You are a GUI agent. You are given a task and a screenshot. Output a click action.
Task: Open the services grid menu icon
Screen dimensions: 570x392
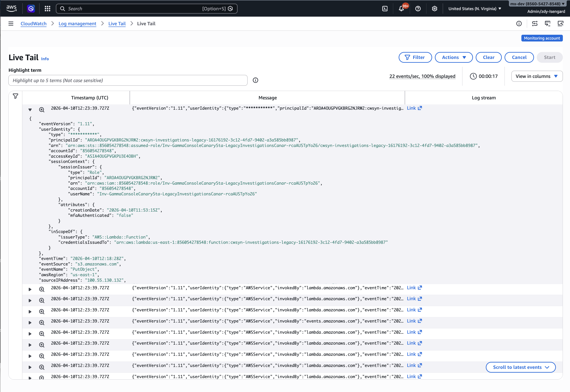(x=47, y=9)
